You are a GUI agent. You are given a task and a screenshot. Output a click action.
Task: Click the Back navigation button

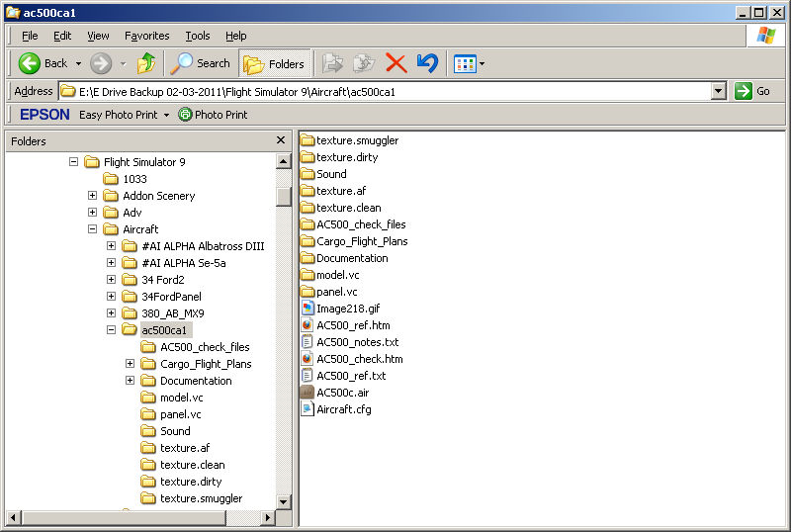click(x=43, y=63)
